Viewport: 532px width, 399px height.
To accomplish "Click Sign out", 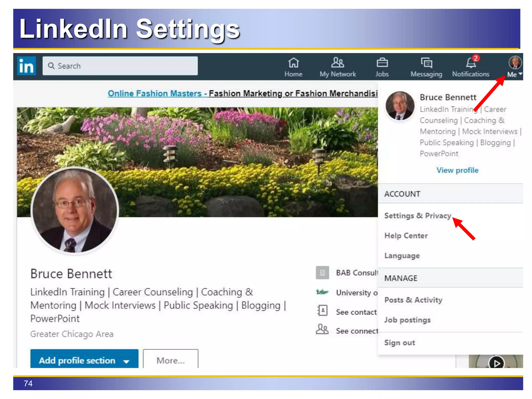I will 400,343.
